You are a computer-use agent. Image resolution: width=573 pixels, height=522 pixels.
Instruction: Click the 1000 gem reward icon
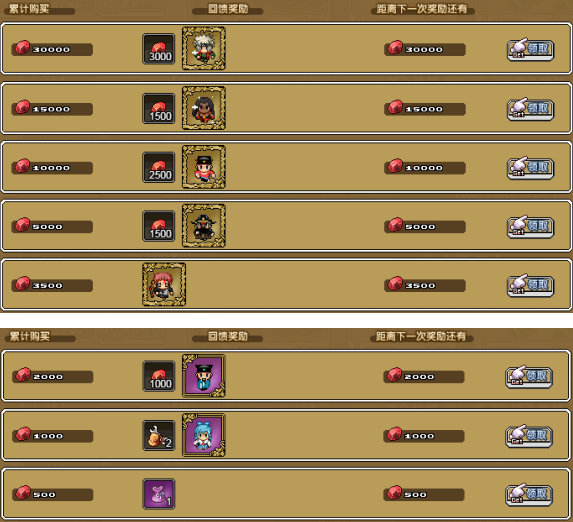click(159, 376)
